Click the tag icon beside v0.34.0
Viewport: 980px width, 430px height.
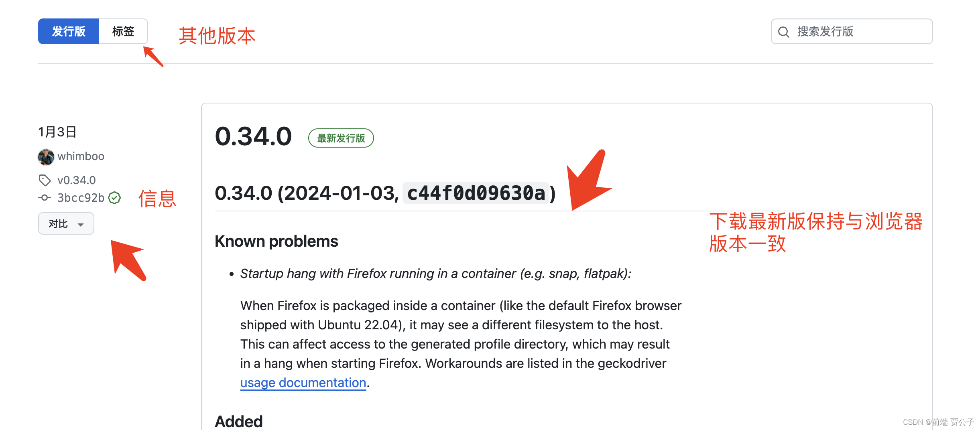tap(45, 180)
